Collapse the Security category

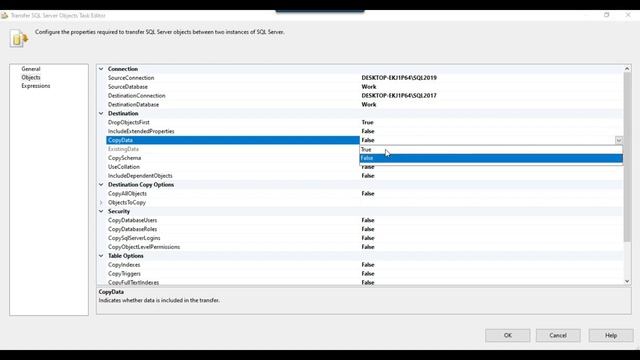click(101, 211)
